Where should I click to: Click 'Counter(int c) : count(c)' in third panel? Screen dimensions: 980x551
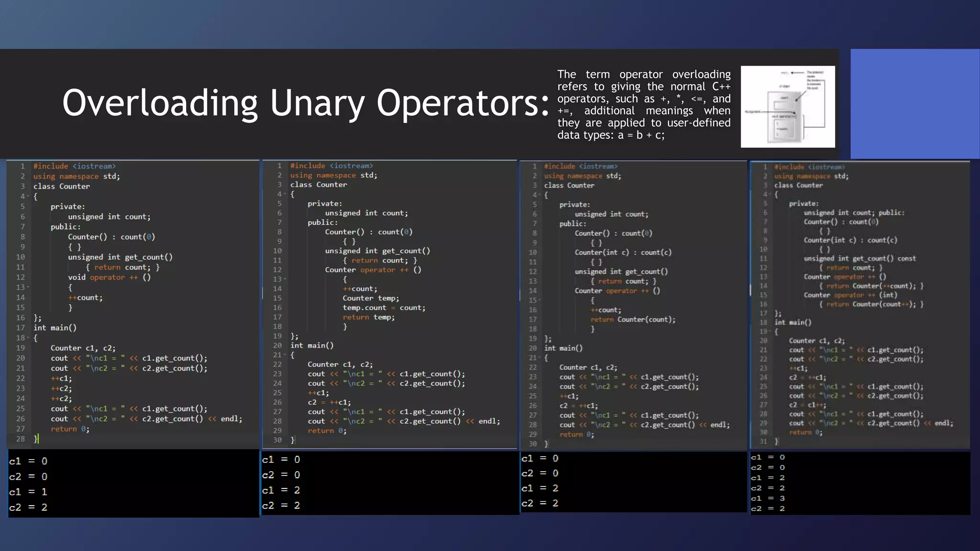pyautogui.click(x=623, y=253)
